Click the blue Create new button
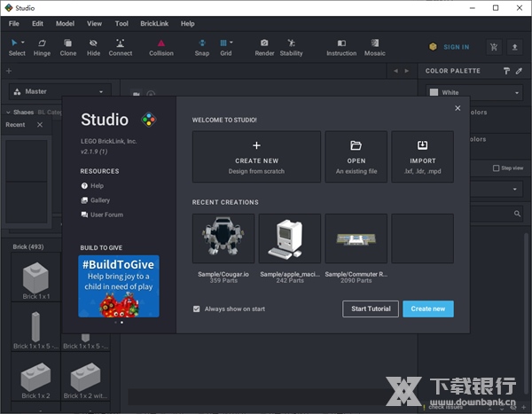 click(428, 309)
